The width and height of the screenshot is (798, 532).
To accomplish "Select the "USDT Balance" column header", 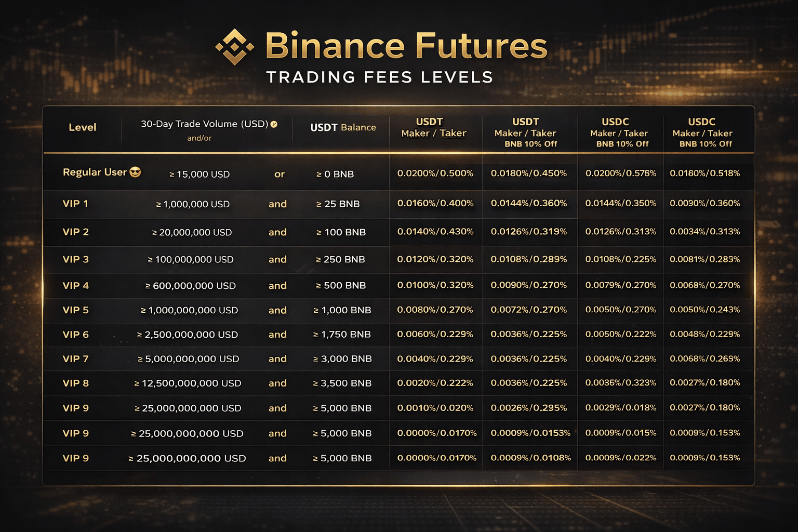I will tap(343, 127).
